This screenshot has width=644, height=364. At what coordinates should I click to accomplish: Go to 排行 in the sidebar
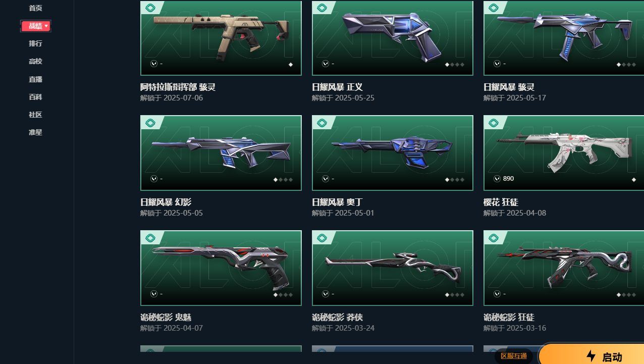click(35, 43)
